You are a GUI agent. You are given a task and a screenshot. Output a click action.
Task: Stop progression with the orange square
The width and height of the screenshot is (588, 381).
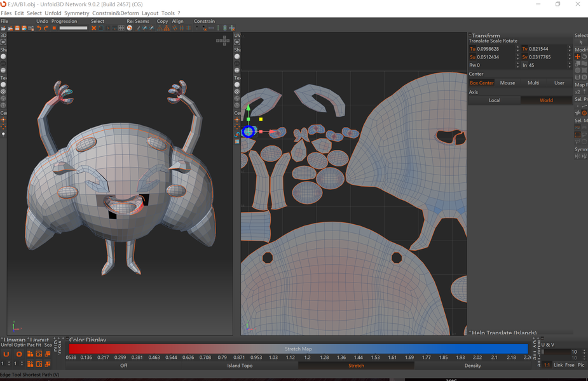(54, 28)
